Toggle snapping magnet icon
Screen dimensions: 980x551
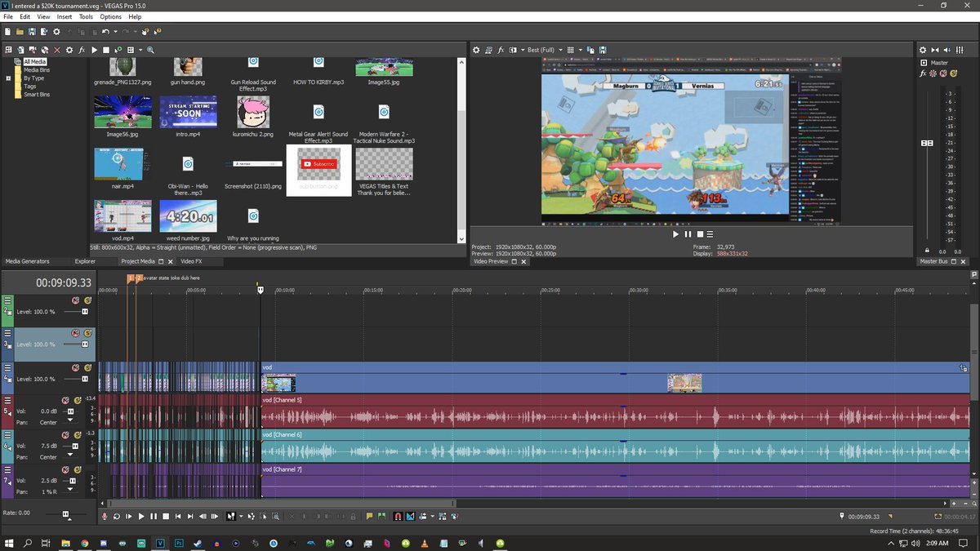tap(399, 516)
